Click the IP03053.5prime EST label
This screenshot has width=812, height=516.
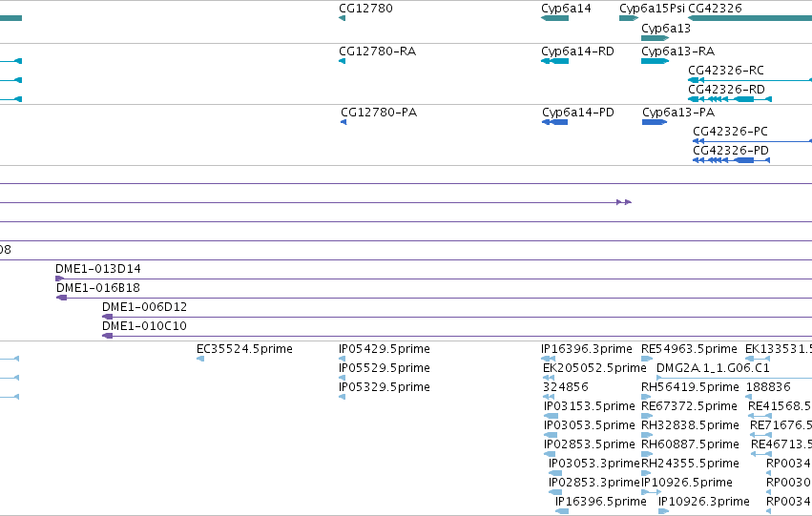coord(590,426)
